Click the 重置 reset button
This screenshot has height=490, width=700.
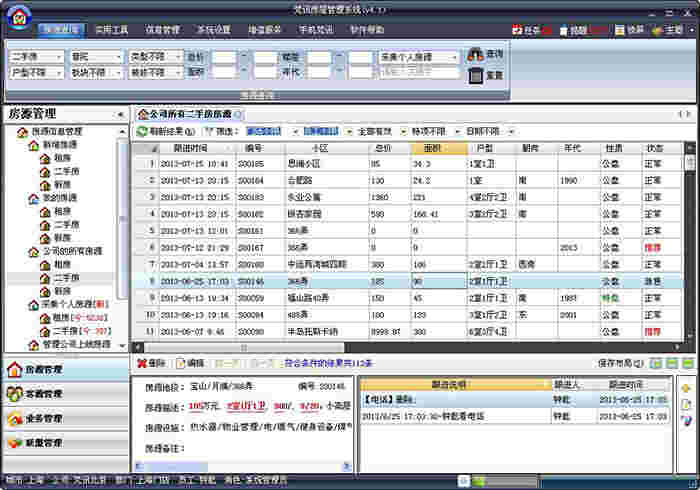486,75
